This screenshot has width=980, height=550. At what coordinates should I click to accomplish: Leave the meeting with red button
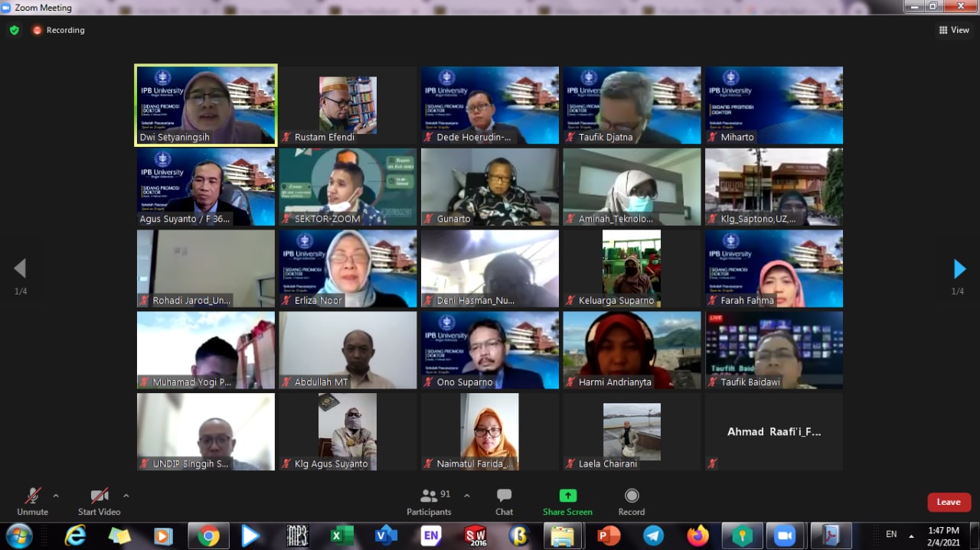pyautogui.click(x=949, y=502)
